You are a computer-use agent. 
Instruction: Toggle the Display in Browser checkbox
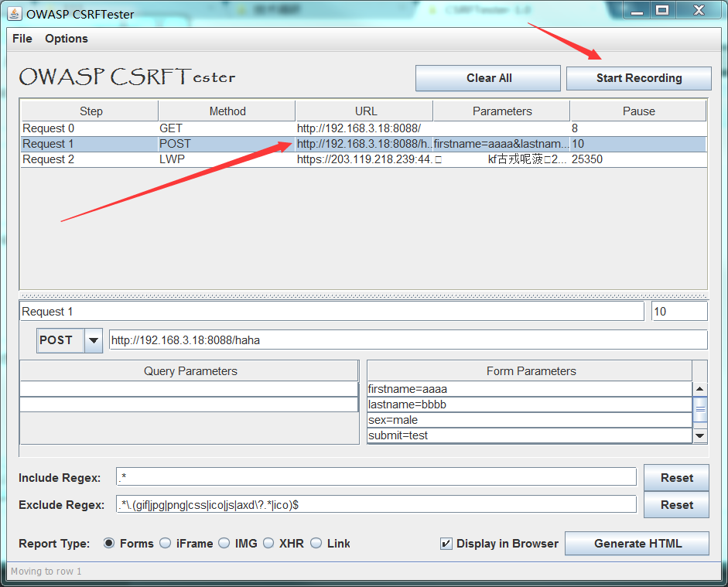tap(446, 543)
